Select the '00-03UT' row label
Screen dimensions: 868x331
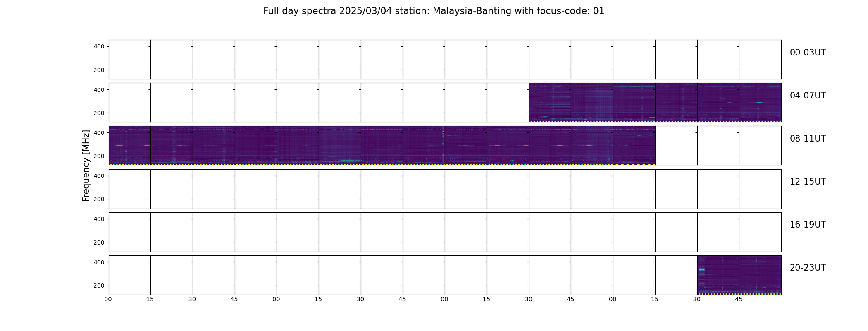(808, 53)
